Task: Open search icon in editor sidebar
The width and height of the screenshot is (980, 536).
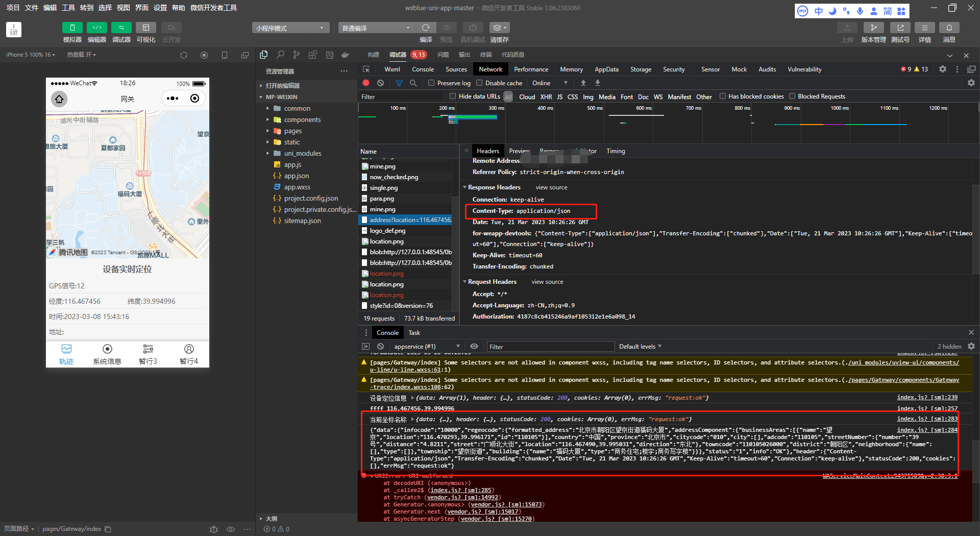Action: 280,55
